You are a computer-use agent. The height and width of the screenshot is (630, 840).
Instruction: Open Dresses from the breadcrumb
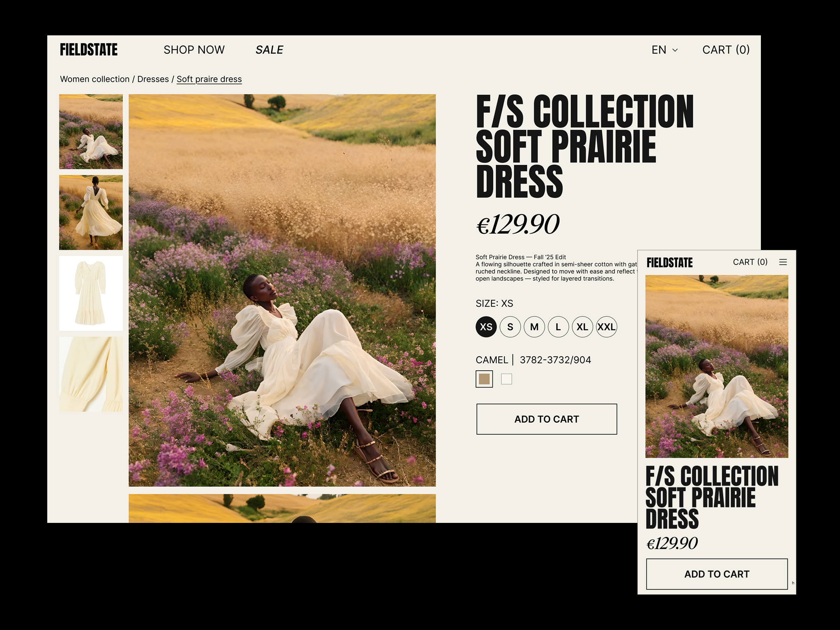153,79
